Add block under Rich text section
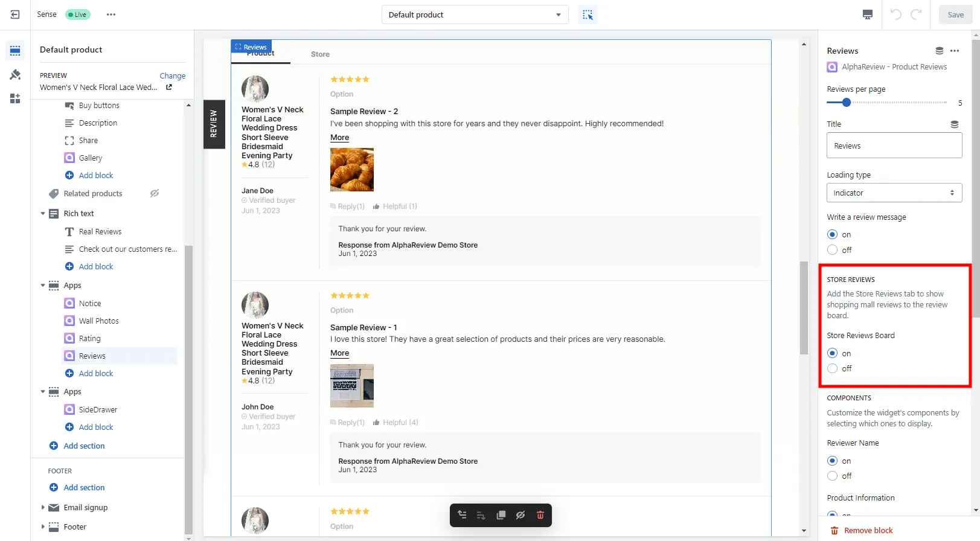The image size is (980, 541). pyautogui.click(x=89, y=267)
